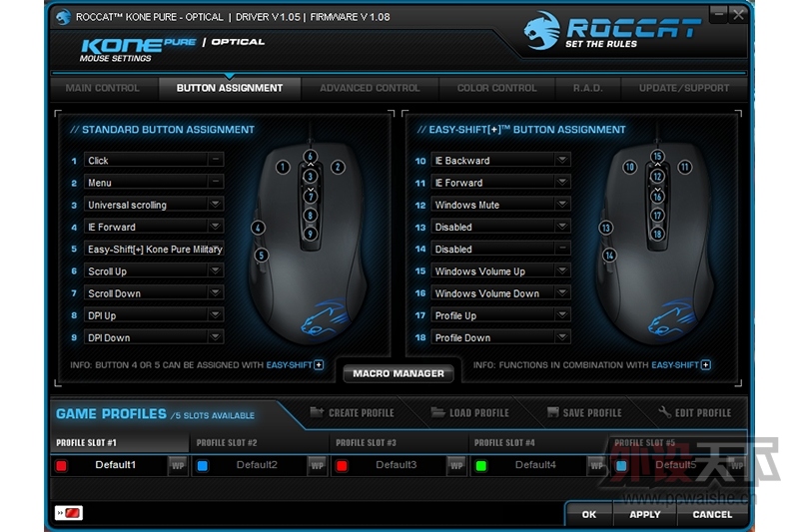Open the Advanced Control tab
Viewport: 799px width, 532px height.
pos(370,88)
